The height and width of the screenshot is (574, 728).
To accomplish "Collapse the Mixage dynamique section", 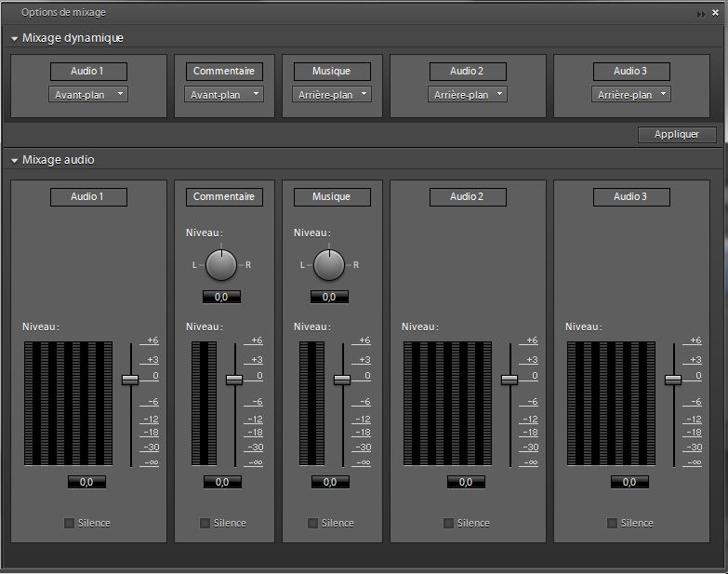I will click(14, 38).
